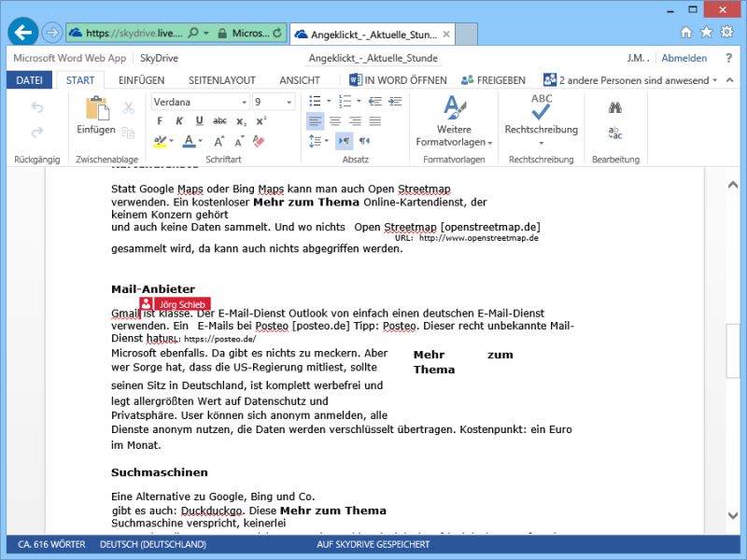Justify paragraph text

click(x=375, y=121)
